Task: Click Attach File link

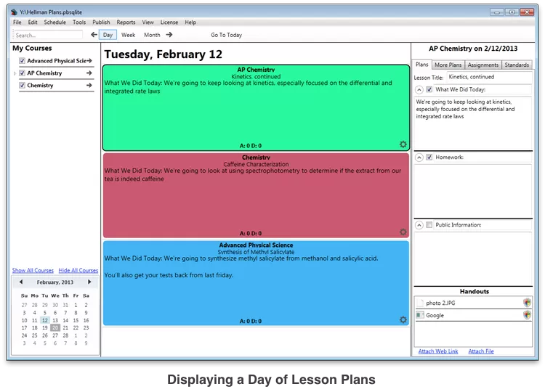Action: click(x=481, y=351)
